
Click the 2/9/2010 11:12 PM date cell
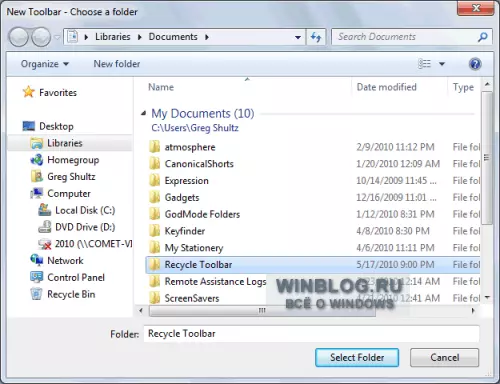pos(395,147)
